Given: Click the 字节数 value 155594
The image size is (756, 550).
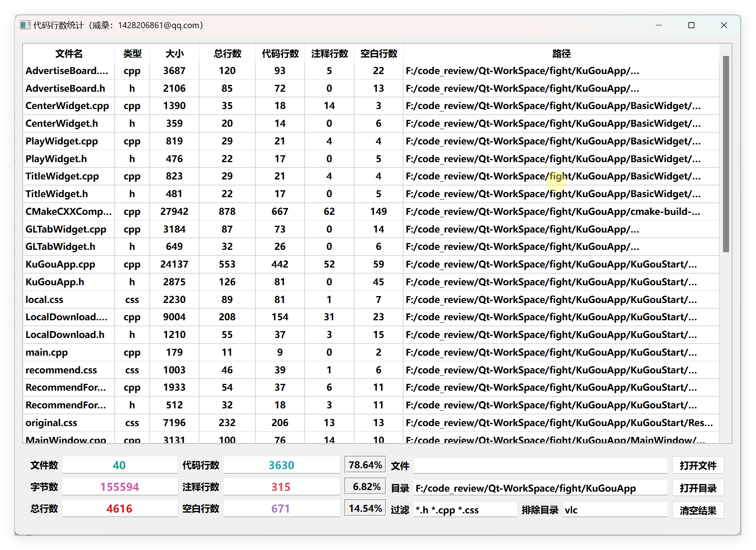Looking at the screenshot, I should tap(119, 487).
